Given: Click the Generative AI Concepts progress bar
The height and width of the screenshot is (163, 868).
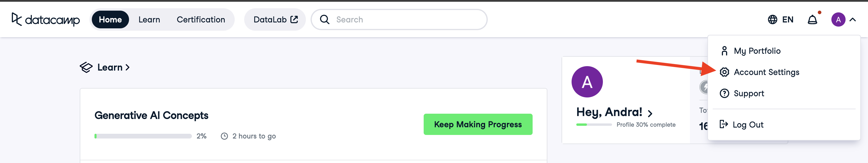Looking at the screenshot, I should pyautogui.click(x=143, y=136).
